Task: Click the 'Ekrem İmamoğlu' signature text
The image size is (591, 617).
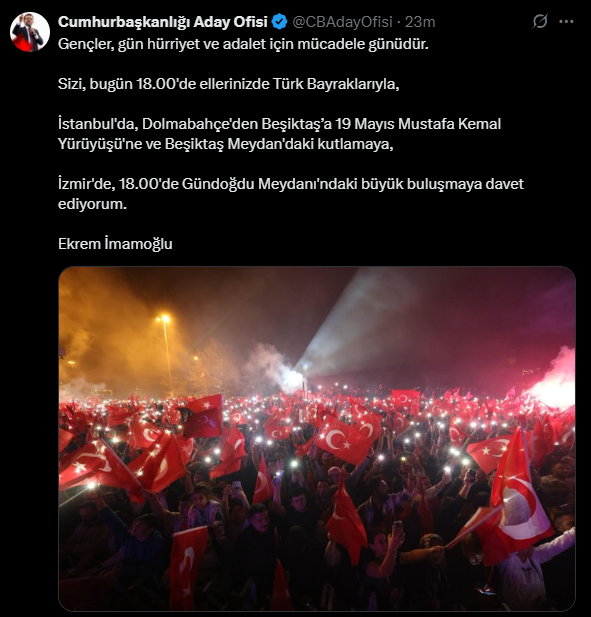Action: pyautogui.click(x=115, y=244)
